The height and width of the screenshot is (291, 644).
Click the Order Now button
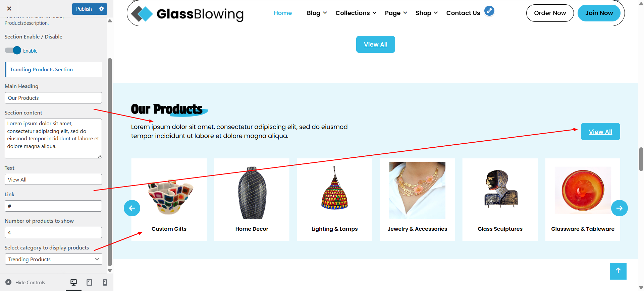pos(550,13)
